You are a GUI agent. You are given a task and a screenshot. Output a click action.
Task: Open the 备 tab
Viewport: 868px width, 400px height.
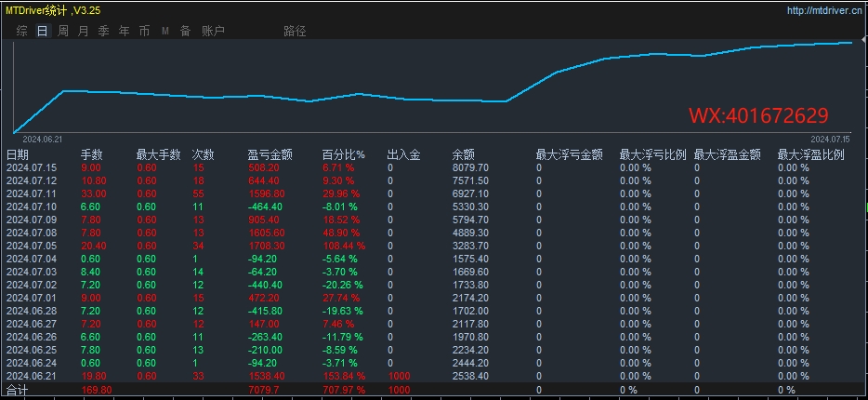pos(186,31)
